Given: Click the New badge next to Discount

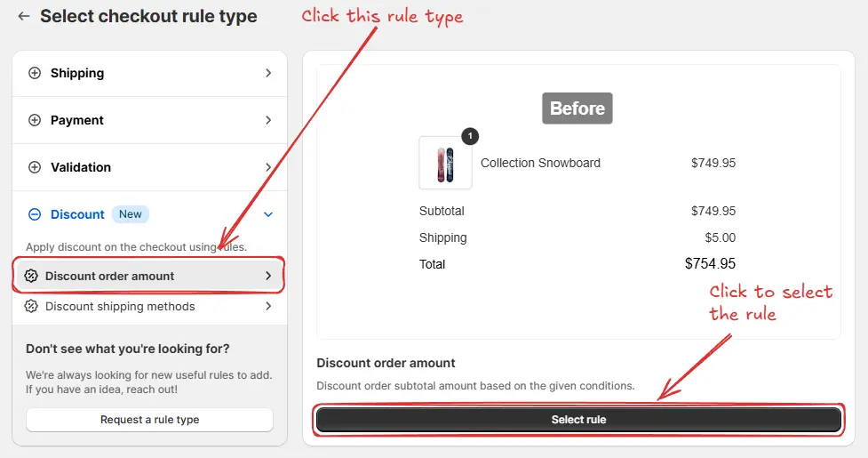Looking at the screenshot, I should click(131, 214).
